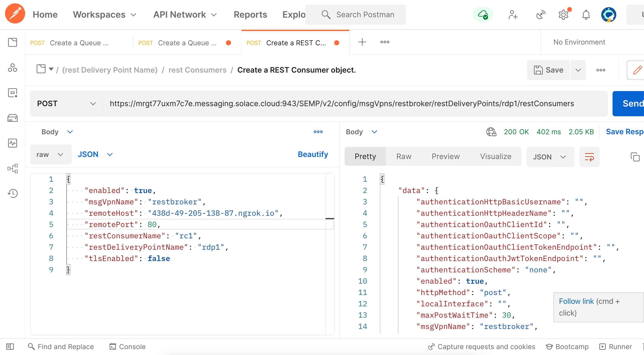644x355 pixels.
Task: Toggle word wrap in response viewer
Action: (589, 157)
